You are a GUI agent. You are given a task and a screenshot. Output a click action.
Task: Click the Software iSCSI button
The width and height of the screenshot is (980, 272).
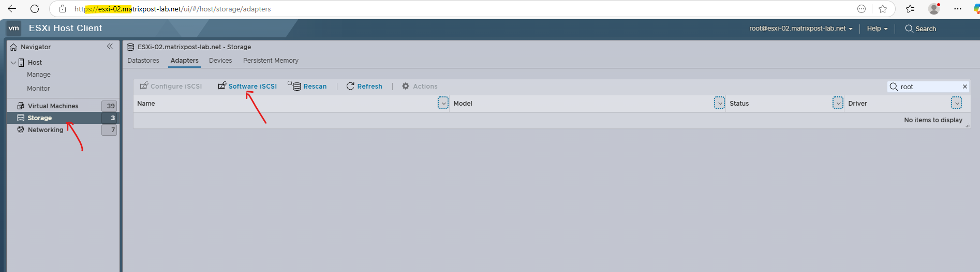coord(247,86)
